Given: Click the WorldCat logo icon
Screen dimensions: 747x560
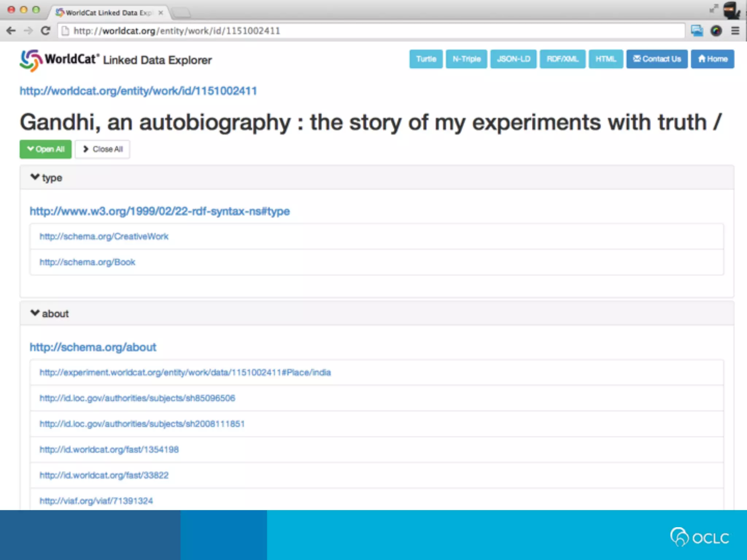Looking at the screenshot, I should click(x=30, y=60).
